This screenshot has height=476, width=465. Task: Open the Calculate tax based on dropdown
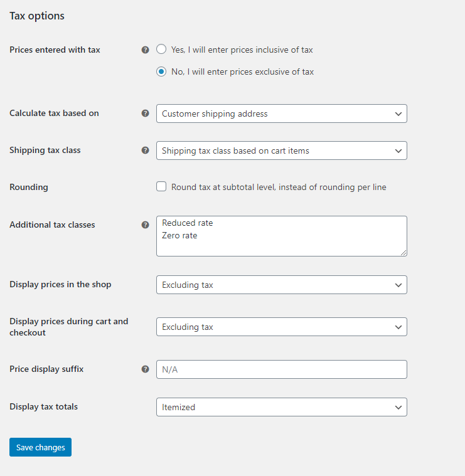pyautogui.click(x=281, y=114)
